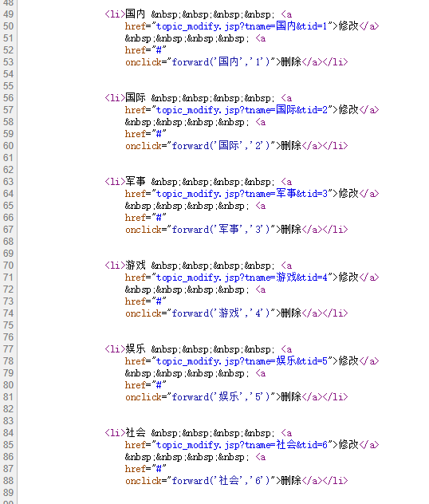
Task: Click onclick forward('军事','3') line
Action: point(237,230)
